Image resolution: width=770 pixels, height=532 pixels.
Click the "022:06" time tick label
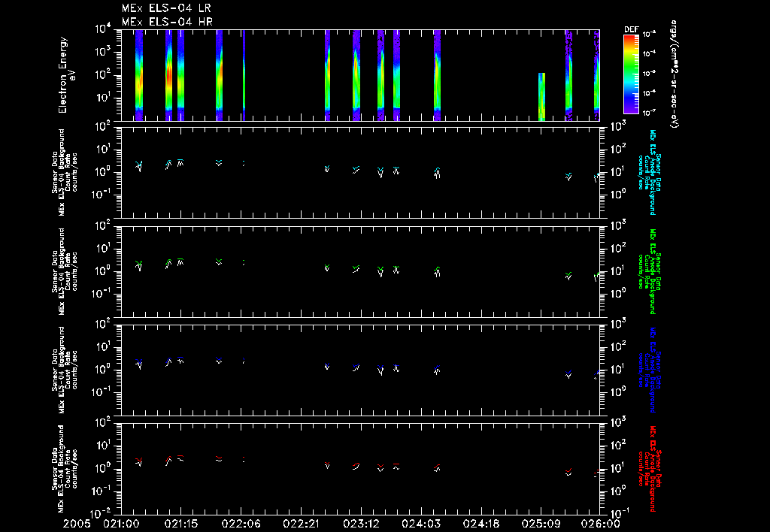241,524
